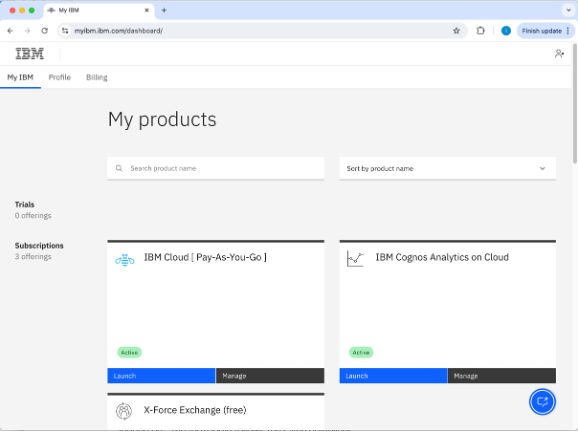Open the chat support bubble
This screenshot has width=578, height=432.
542,402
